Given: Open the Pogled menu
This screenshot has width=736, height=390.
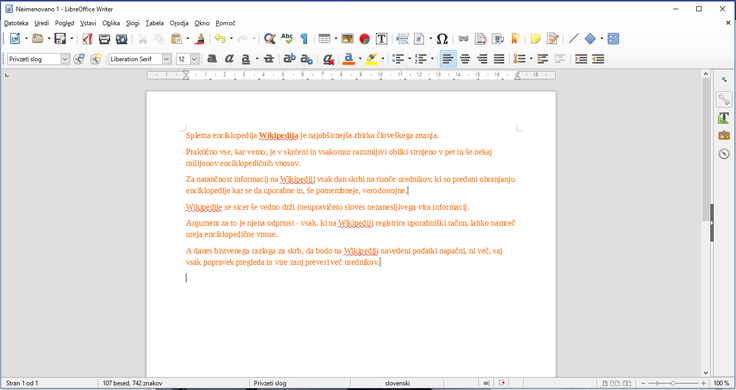Looking at the screenshot, I should [64, 23].
